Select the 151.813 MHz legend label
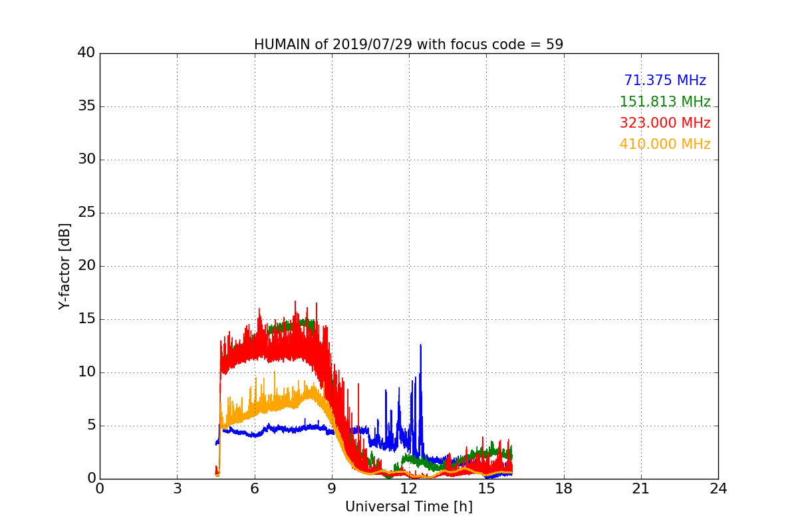The height and width of the screenshot is (532, 798). click(665, 102)
